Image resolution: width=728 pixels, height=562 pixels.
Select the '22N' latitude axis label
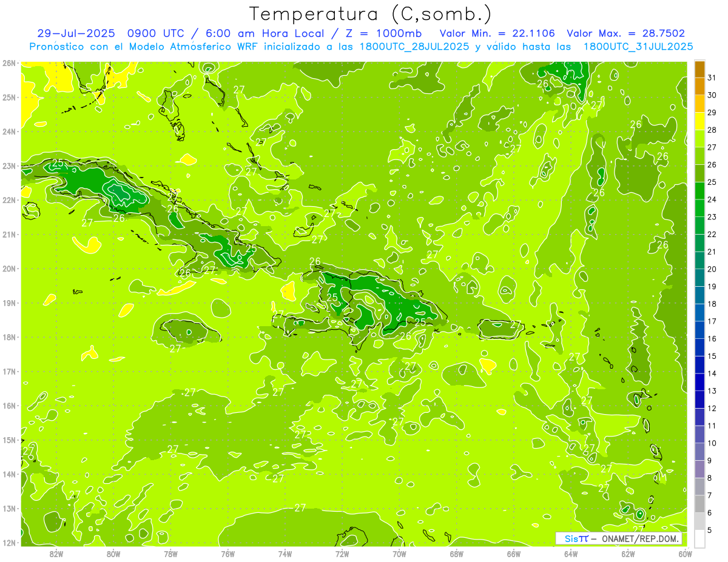pyautogui.click(x=9, y=200)
